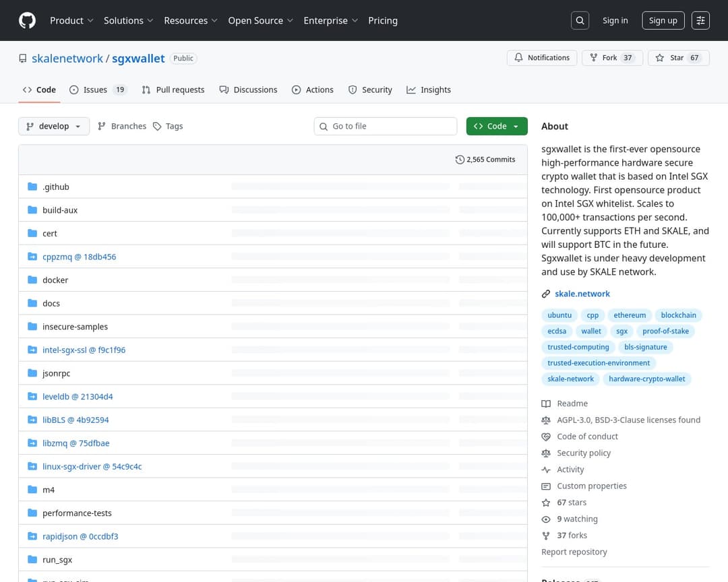
Task: Click the GitHub logo icon
Action: click(x=27, y=21)
